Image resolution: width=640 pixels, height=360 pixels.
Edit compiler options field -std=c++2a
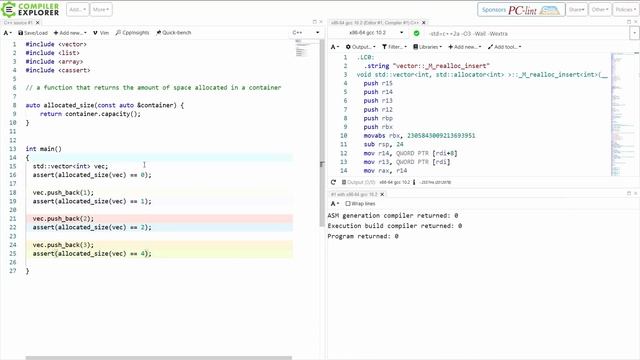click(x=527, y=33)
